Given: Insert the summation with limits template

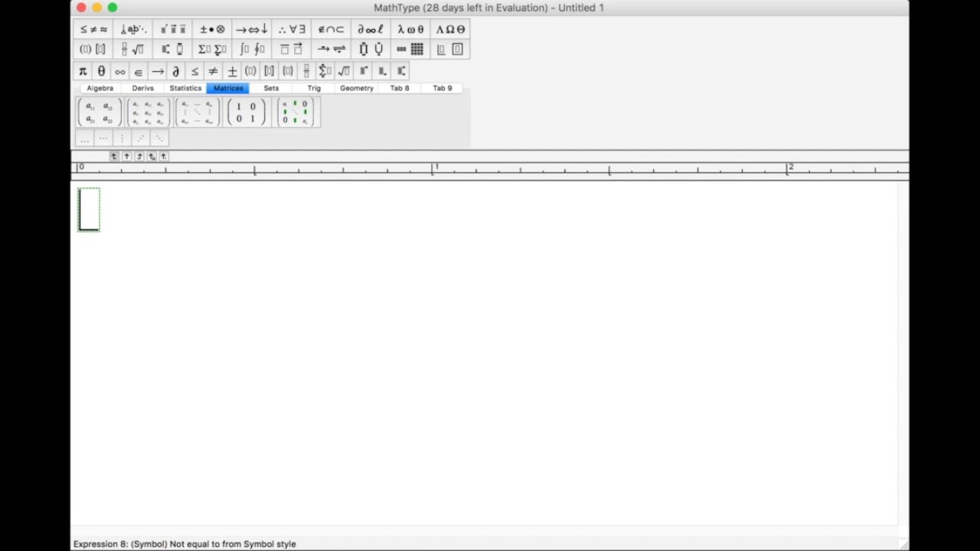Looking at the screenshot, I should (325, 71).
